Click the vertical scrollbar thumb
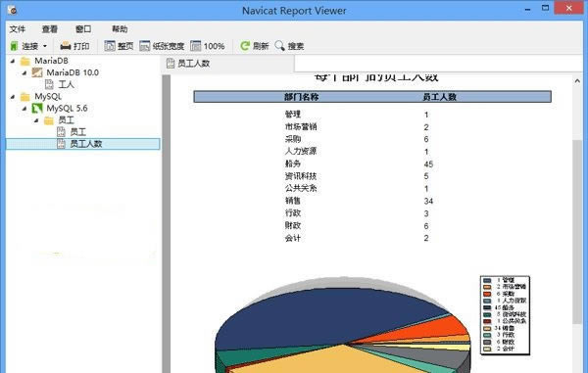 577,232
